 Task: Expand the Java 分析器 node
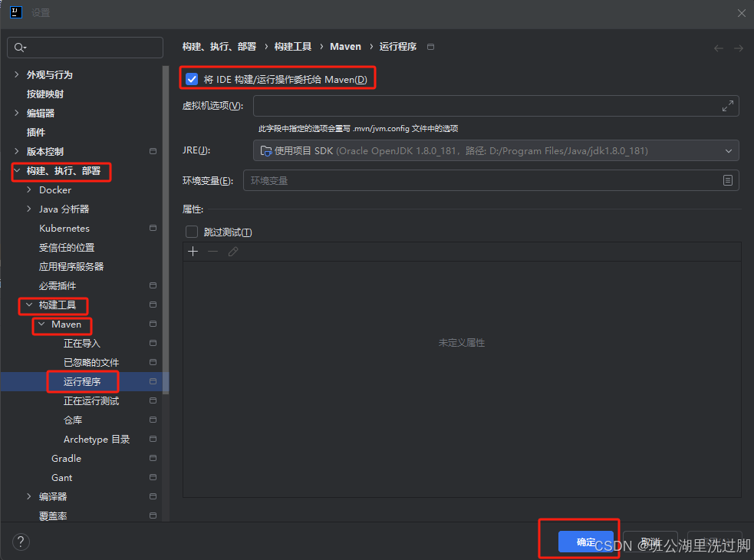click(x=29, y=209)
